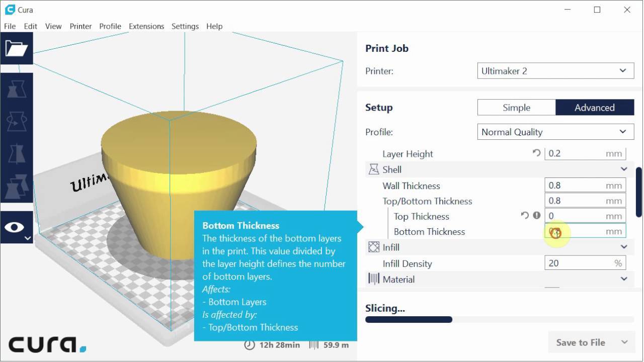644x362 pixels.
Task: Click the Top Thickness warning icon
Action: (x=537, y=215)
